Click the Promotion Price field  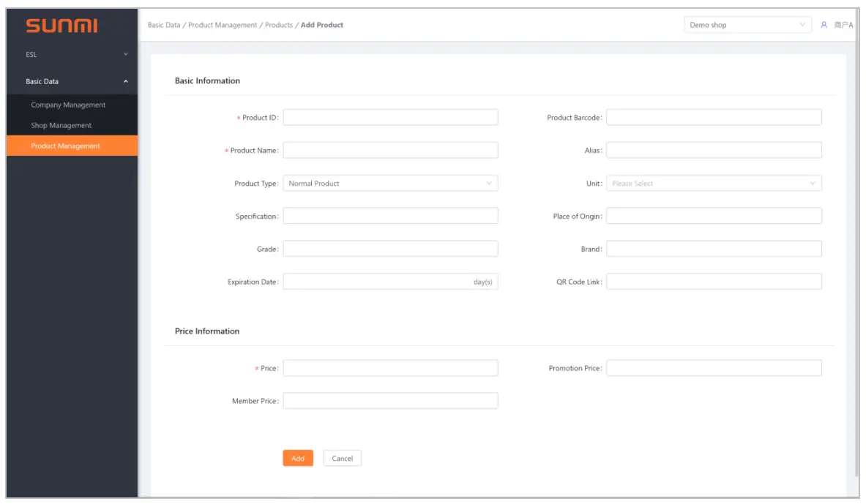coord(714,368)
